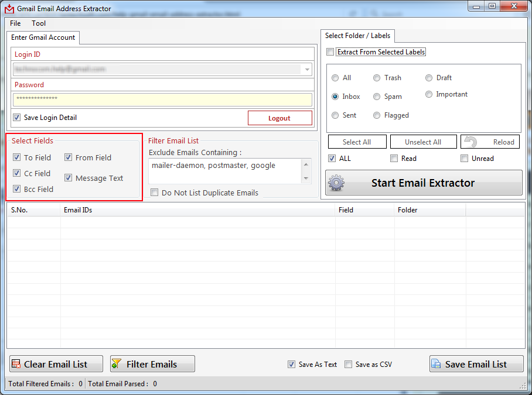Image resolution: width=532 pixels, height=395 pixels.
Task: Click the exclude box scroll up arrow
Action: click(306, 164)
